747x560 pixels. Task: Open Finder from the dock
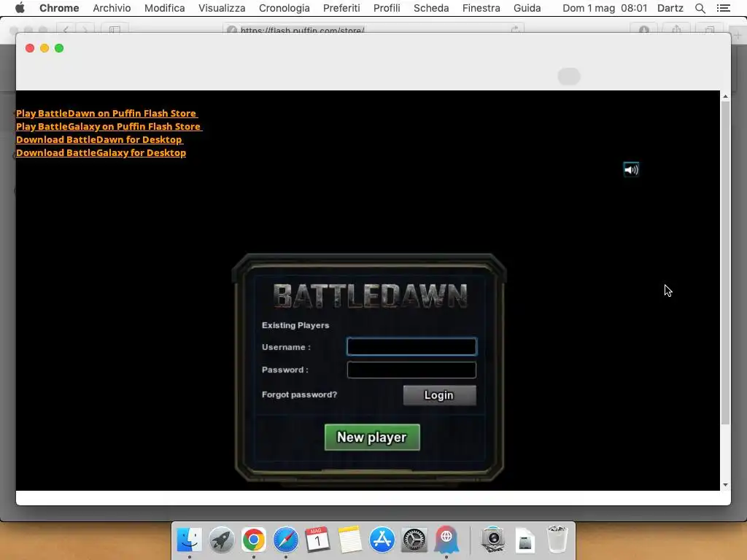(x=189, y=540)
